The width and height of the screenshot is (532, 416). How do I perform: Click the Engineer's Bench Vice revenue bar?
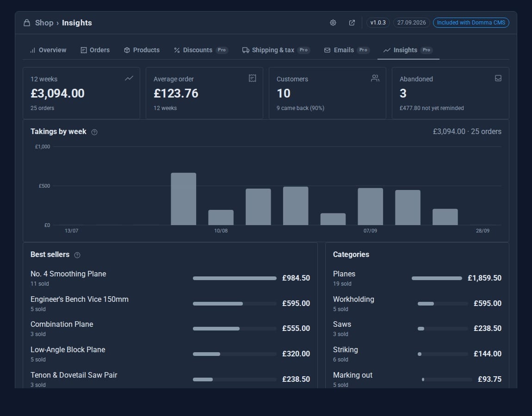tap(235, 304)
